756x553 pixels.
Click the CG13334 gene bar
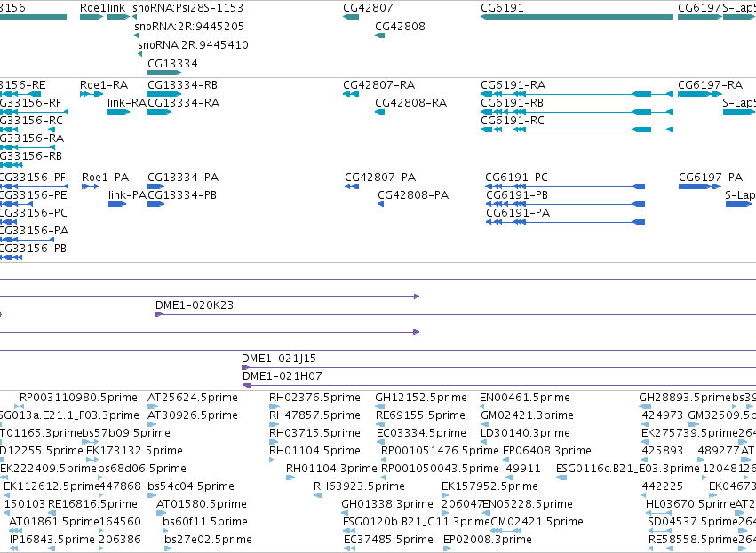coord(164,73)
